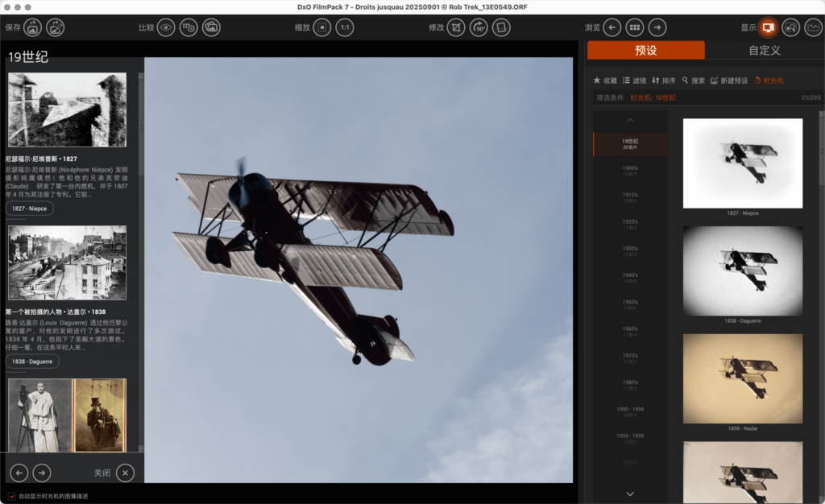This screenshot has width=825, height=504.
Task: Open the Daguerre 1838 boulevard photo
Action: 67,262
